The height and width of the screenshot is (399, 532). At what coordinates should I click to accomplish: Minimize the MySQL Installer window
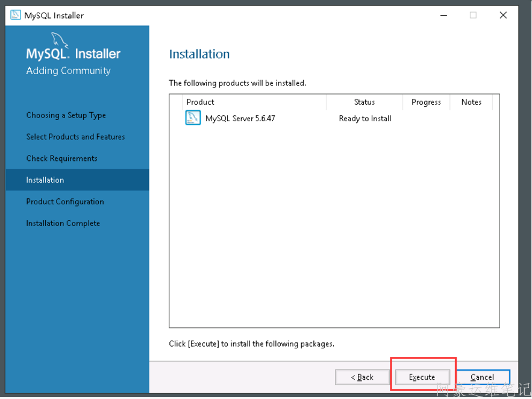click(443, 16)
